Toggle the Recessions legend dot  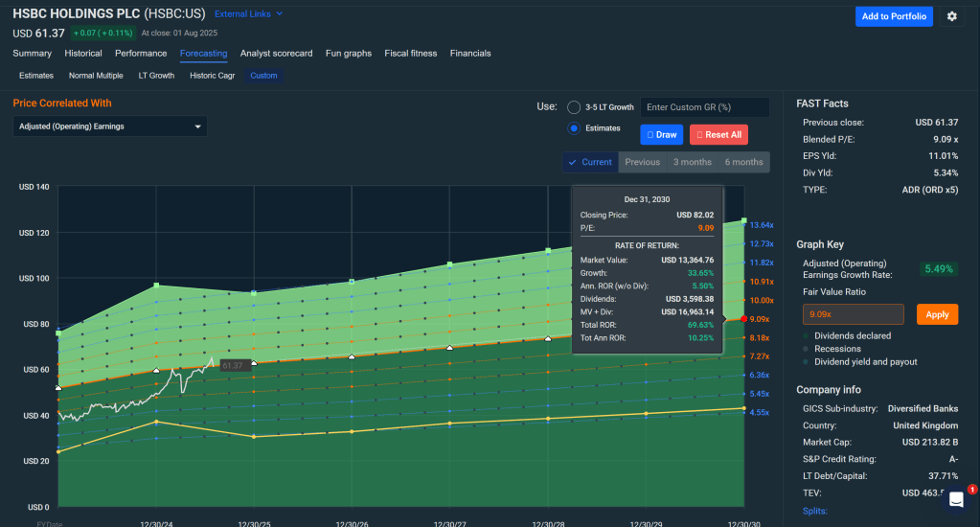pyautogui.click(x=805, y=349)
